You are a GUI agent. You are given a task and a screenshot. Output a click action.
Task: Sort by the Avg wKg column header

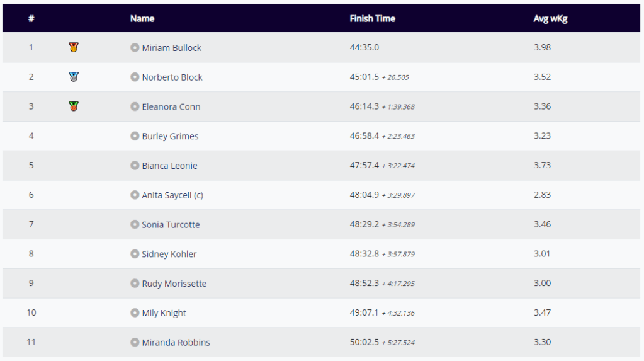[550, 18]
